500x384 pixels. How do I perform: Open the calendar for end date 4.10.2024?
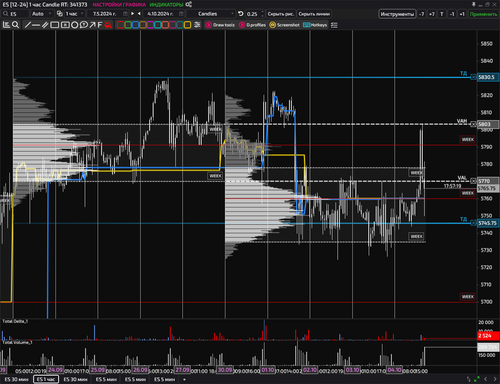coord(181,14)
